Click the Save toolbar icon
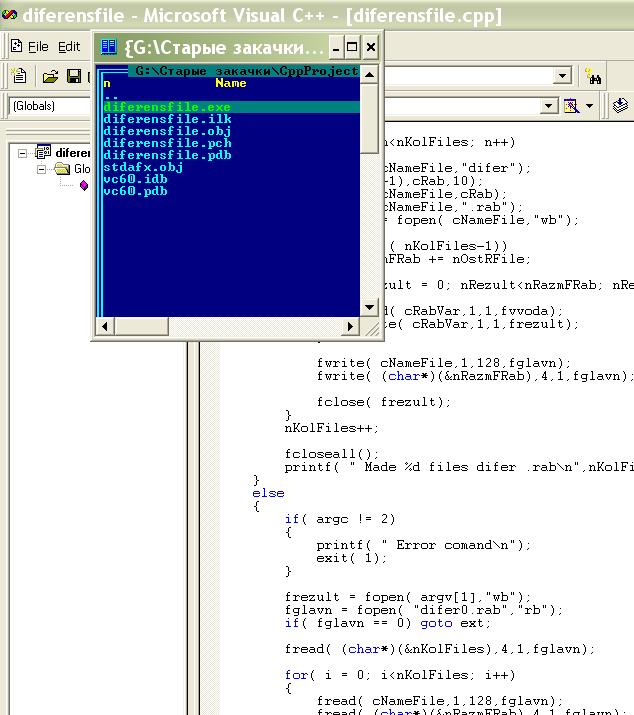The height and width of the screenshot is (715, 634). tap(73, 77)
